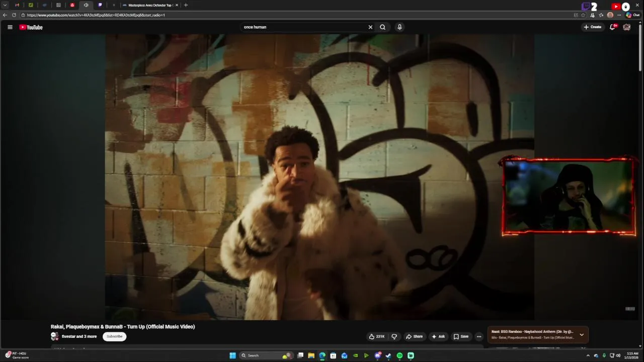
Task: Click the YouTube viewer count overlay icon
Action: tap(616, 7)
